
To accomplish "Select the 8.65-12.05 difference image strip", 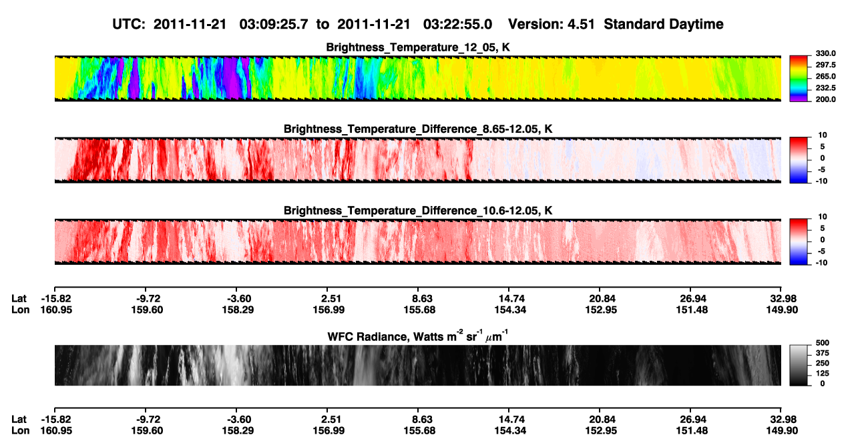I will pos(417,159).
